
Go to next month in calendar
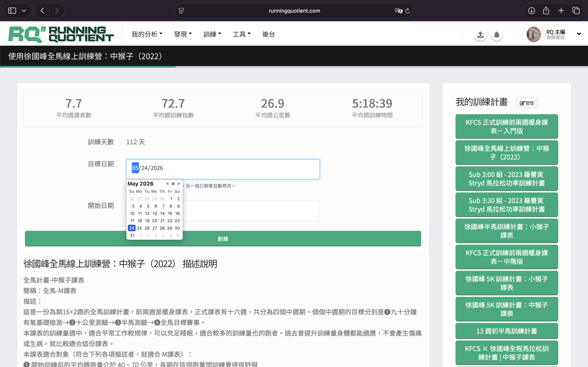click(x=179, y=183)
